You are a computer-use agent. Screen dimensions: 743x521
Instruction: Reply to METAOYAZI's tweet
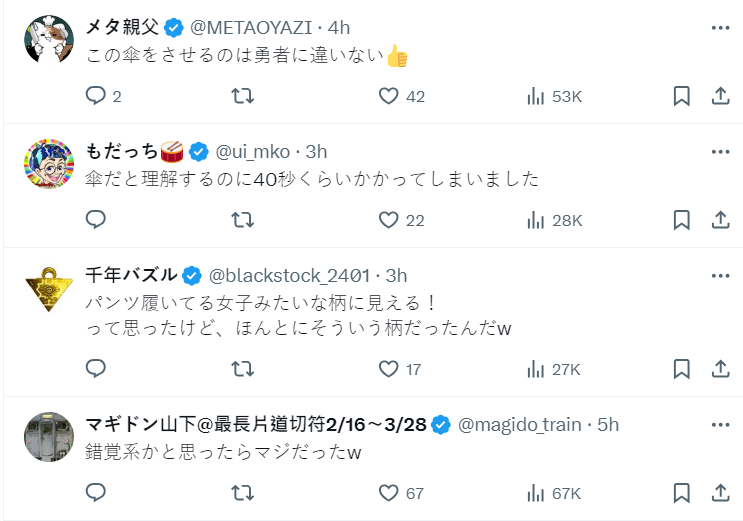(96, 96)
